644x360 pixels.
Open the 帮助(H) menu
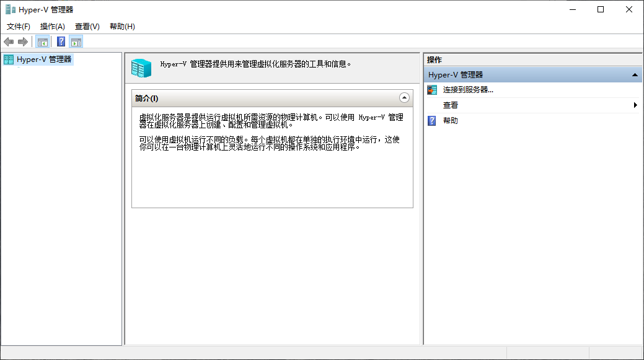(122, 27)
